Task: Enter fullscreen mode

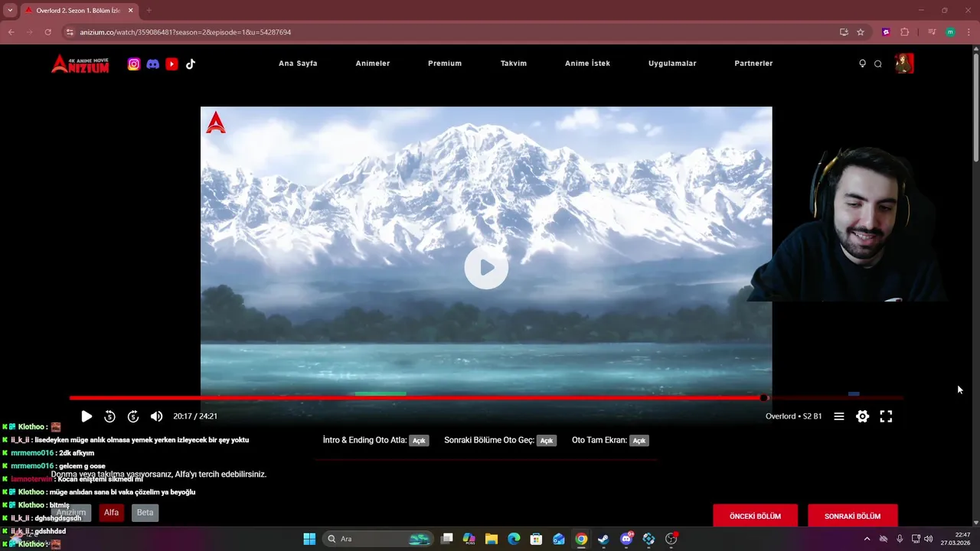Action: (886, 416)
